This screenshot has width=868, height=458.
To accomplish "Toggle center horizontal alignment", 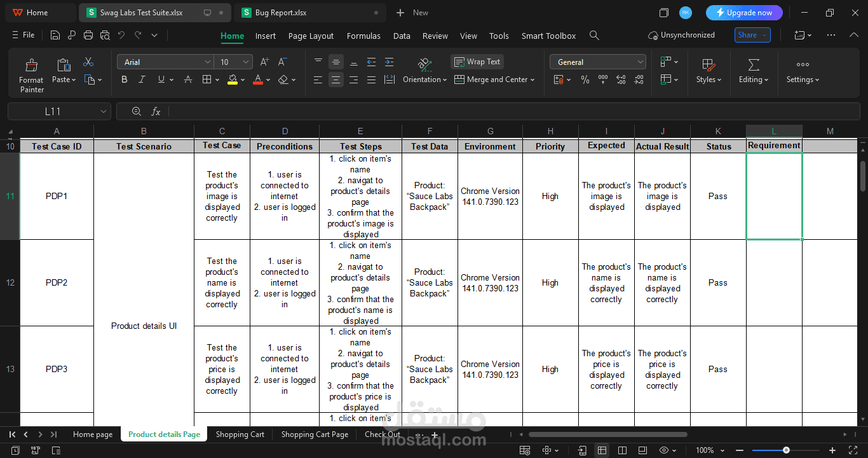I will pos(336,80).
